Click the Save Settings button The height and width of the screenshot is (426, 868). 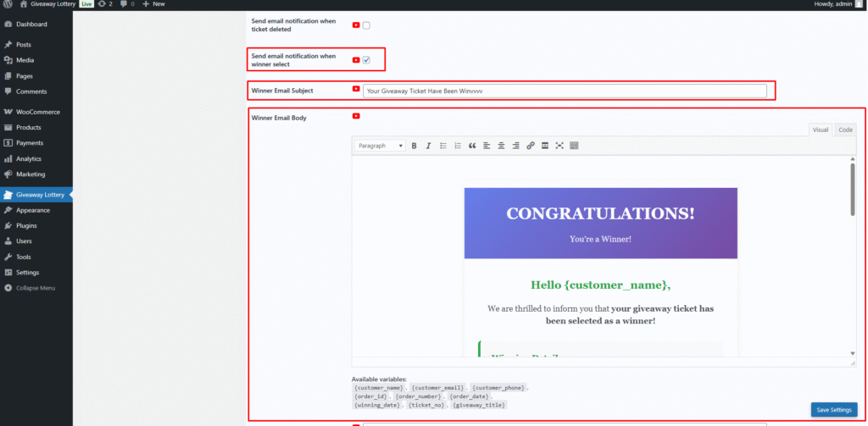point(834,410)
